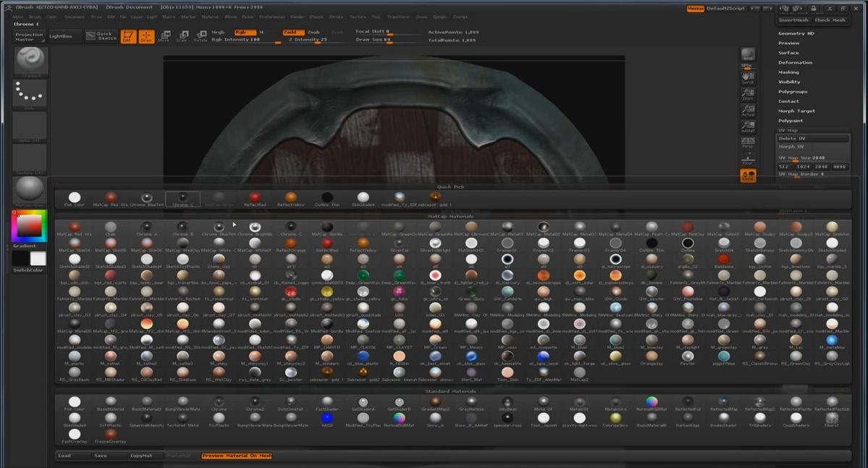This screenshot has width=868, height=468.
Task: Disable Preview Material On Mesh
Action: 237,456
